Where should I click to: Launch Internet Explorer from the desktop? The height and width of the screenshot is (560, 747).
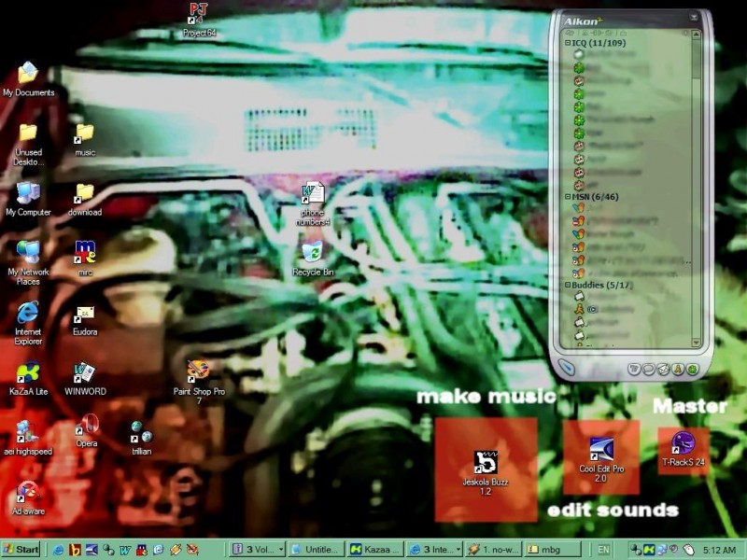point(28,323)
